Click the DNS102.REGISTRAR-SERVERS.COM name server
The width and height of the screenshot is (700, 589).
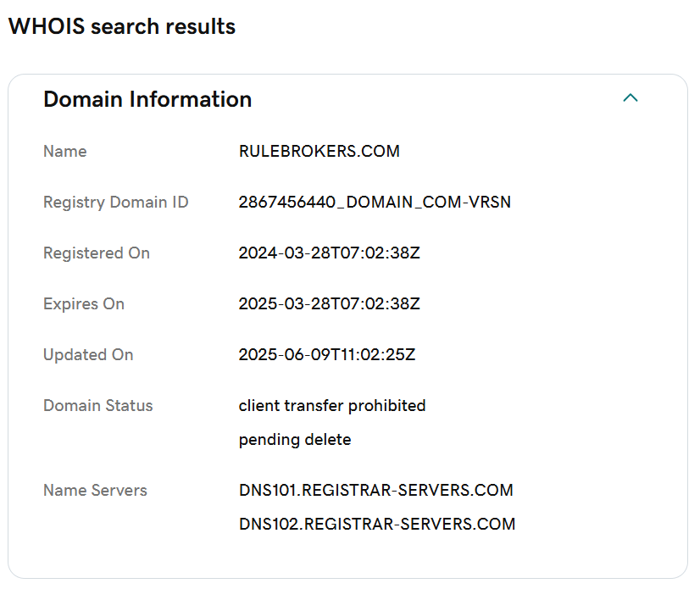point(377,525)
